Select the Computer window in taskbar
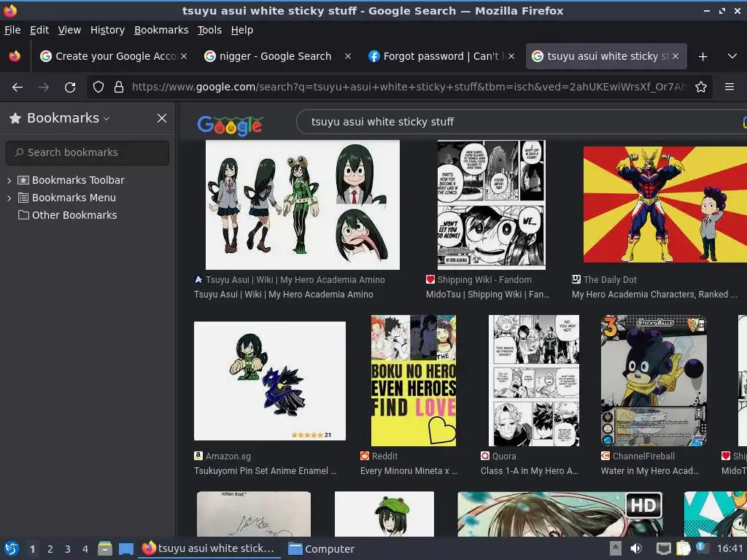Viewport: 747px width, 560px height. (322, 549)
